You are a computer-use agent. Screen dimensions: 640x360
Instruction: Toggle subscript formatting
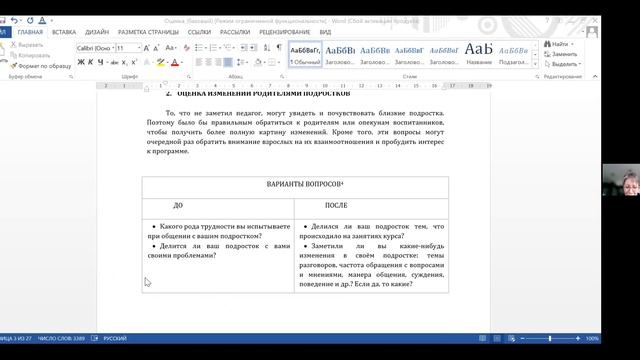(124, 62)
